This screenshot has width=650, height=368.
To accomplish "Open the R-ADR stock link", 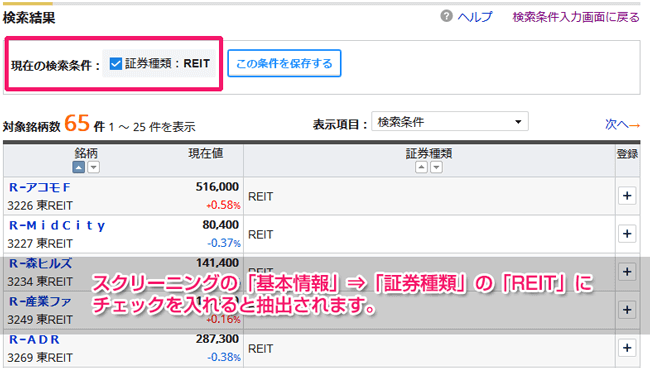I will click(34, 339).
